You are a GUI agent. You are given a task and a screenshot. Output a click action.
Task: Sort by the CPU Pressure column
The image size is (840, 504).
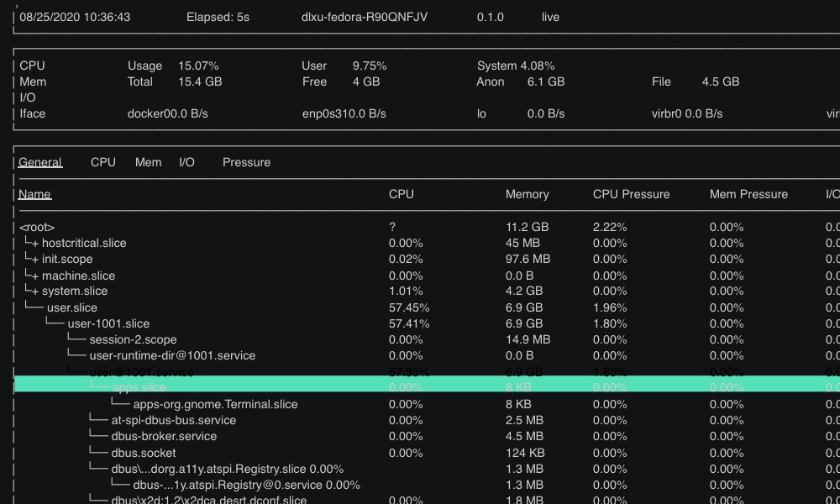pos(630,194)
